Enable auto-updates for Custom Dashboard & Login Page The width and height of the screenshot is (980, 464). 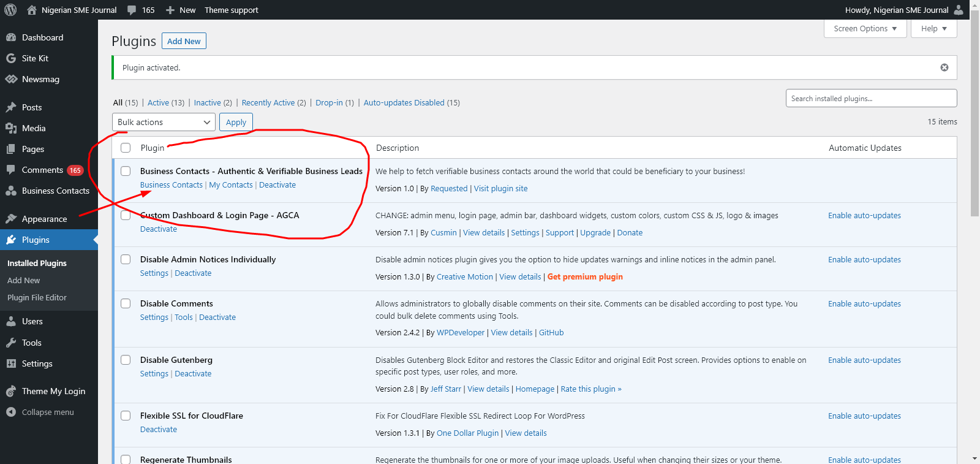tap(864, 216)
